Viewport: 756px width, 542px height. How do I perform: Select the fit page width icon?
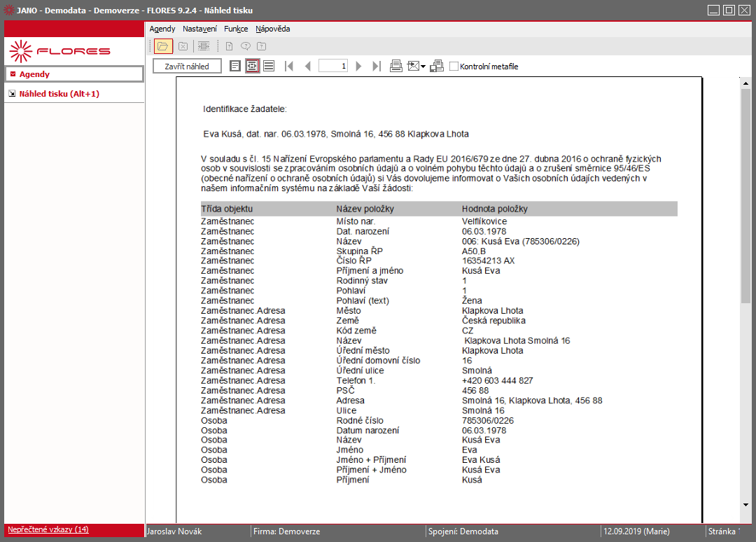(252, 66)
